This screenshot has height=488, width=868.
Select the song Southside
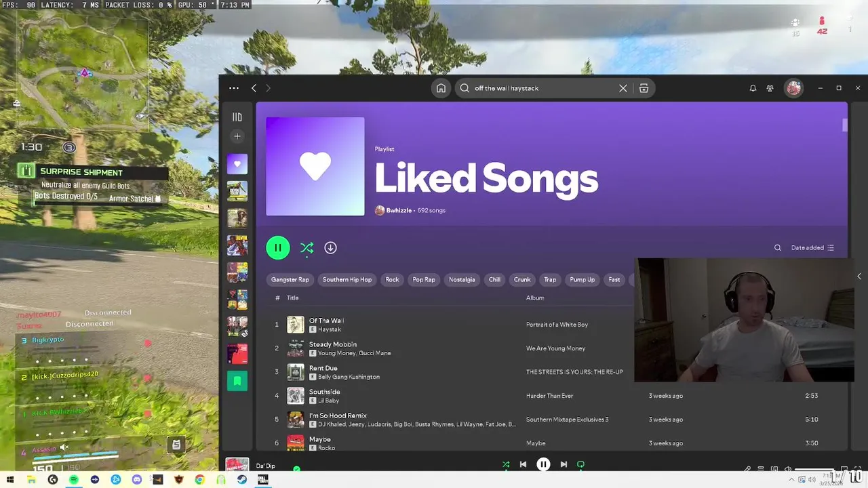325,392
